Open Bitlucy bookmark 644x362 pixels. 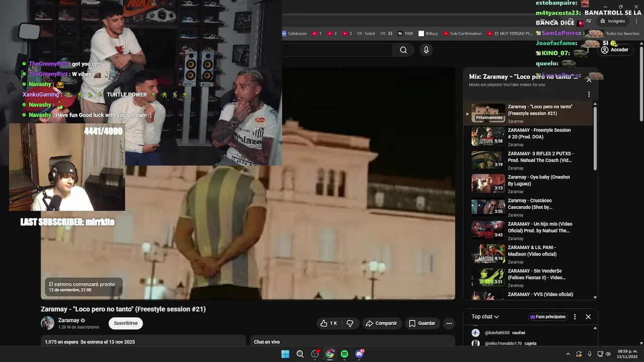[428, 34]
